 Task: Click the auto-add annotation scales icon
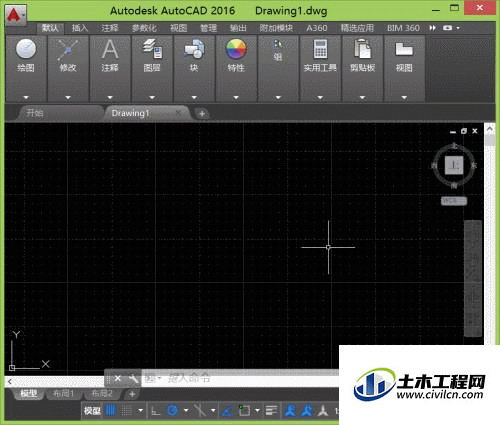click(x=306, y=410)
